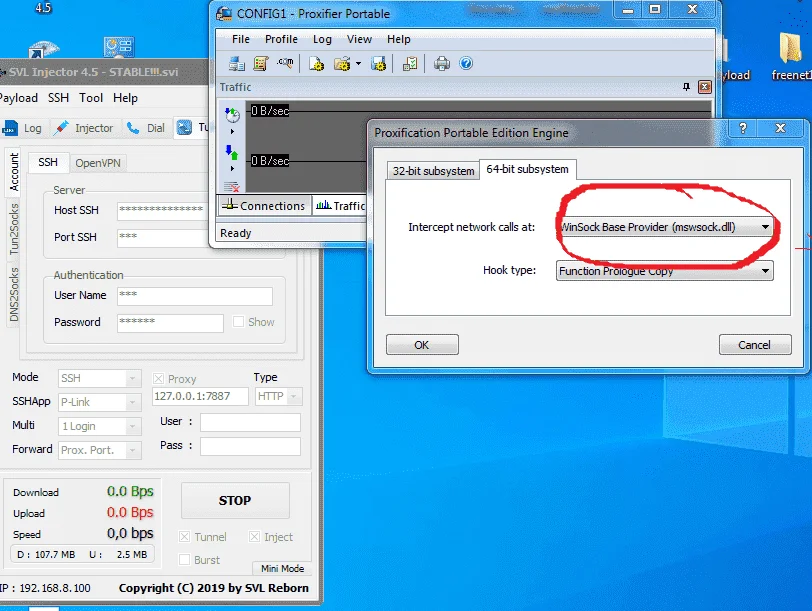Open Tool menu in SVL Injector
Screen dimensions: 812x611
coord(91,98)
